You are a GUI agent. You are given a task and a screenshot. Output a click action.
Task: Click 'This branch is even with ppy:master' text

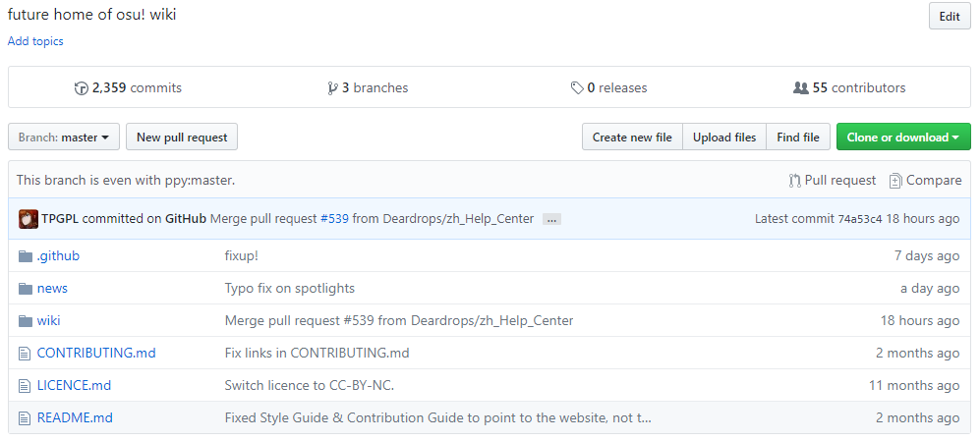coord(126,181)
